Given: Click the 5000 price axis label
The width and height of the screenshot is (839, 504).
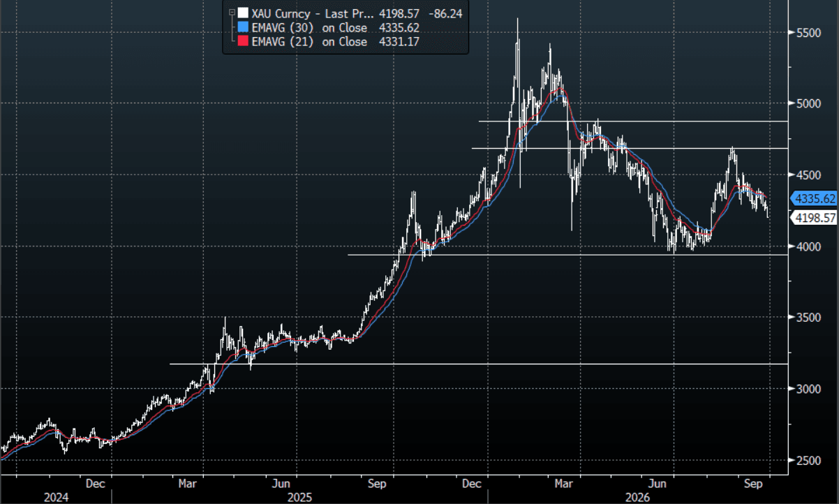Looking at the screenshot, I should click(807, 103).
